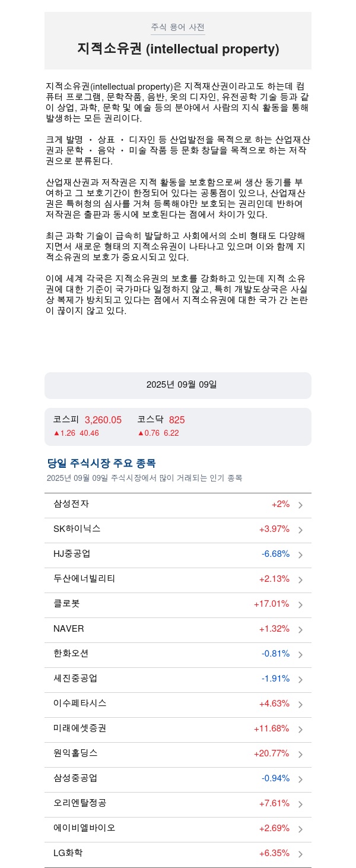The width and height of the screenshot is (356, 868).
Task: Open the 삼성중공업 stock name
Action: pos(75,778)
